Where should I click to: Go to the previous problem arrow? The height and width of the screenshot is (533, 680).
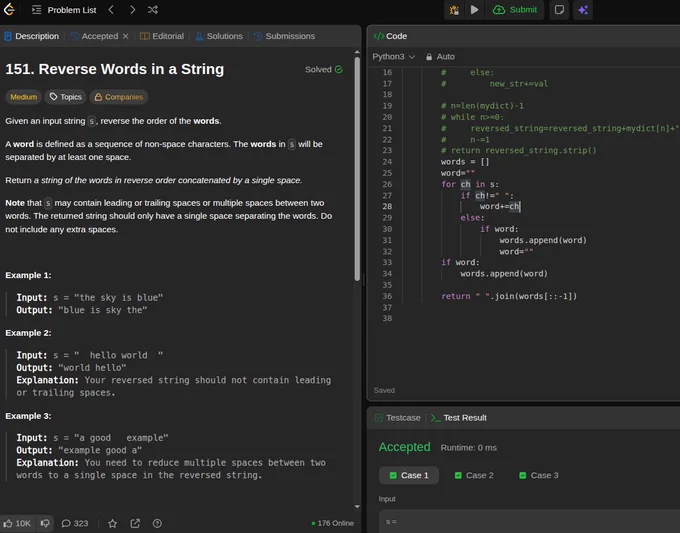click(x=110, y=10)
